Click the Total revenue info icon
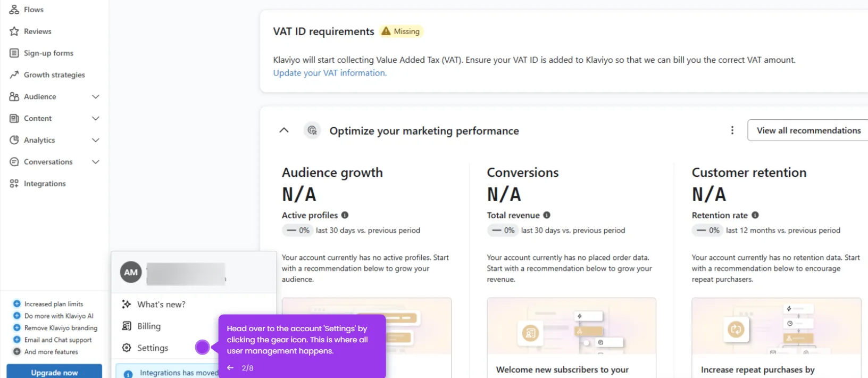The width and height of the screenshot is (868, 378). click(547, 215)
